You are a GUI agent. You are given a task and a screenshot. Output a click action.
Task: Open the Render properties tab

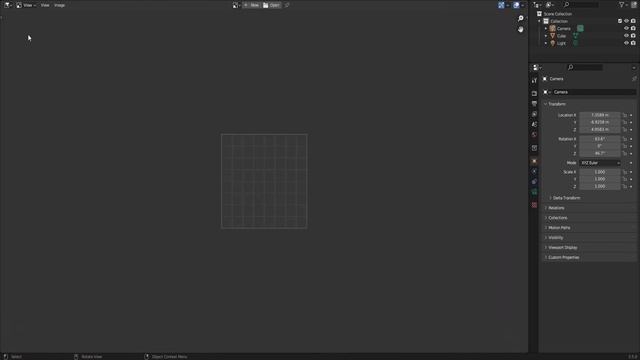(534, 93)
